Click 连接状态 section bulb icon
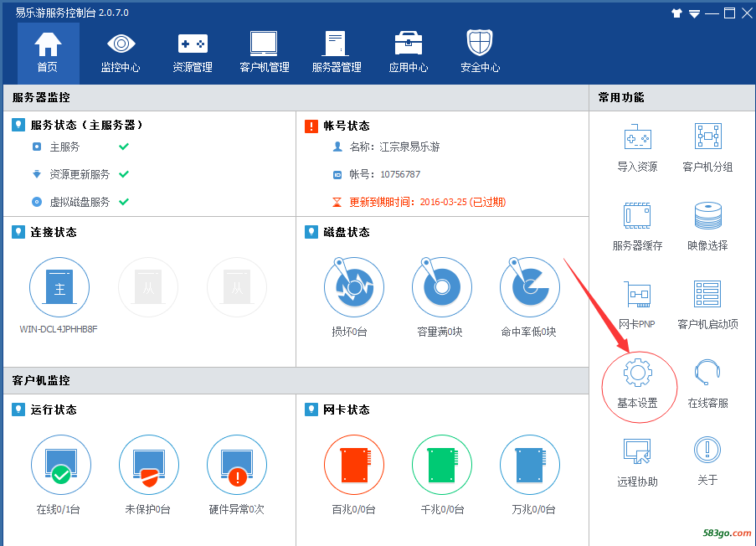The height and width of the screenshot is (546, 756). tap(18, 233)
